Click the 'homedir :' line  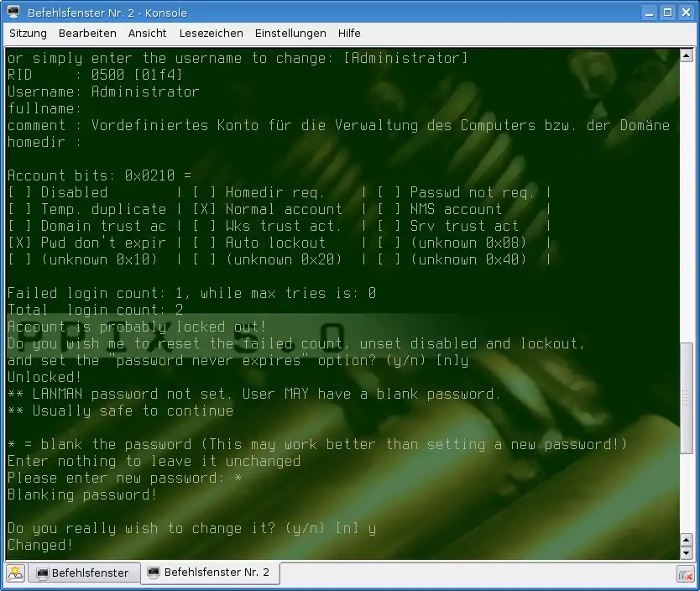coord(44,142)
